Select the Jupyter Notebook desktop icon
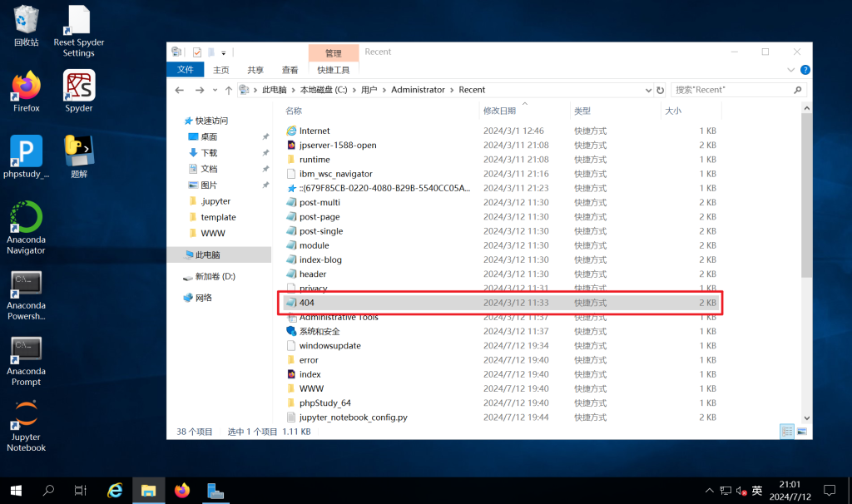The height and width of the screenshot is (504, 852). (26, 415)
